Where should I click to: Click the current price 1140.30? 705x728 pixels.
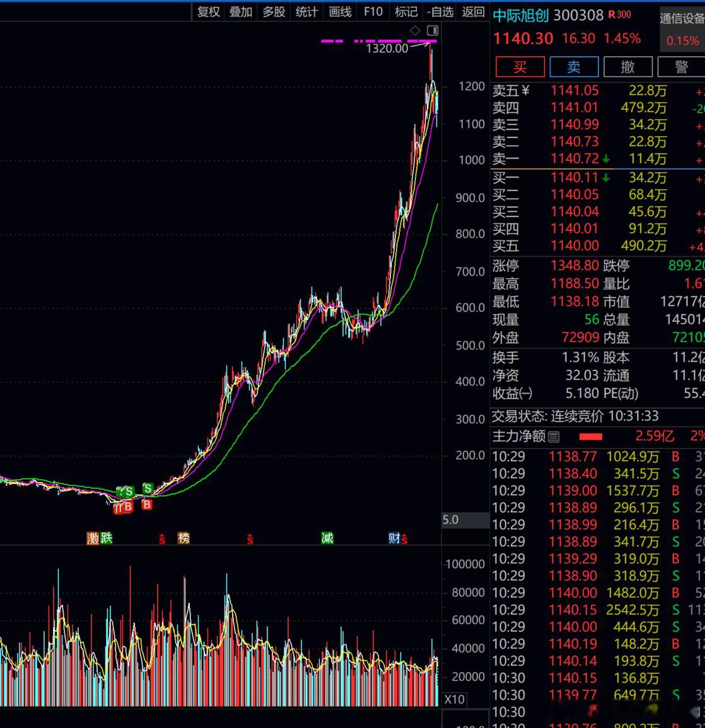(523, 38)
